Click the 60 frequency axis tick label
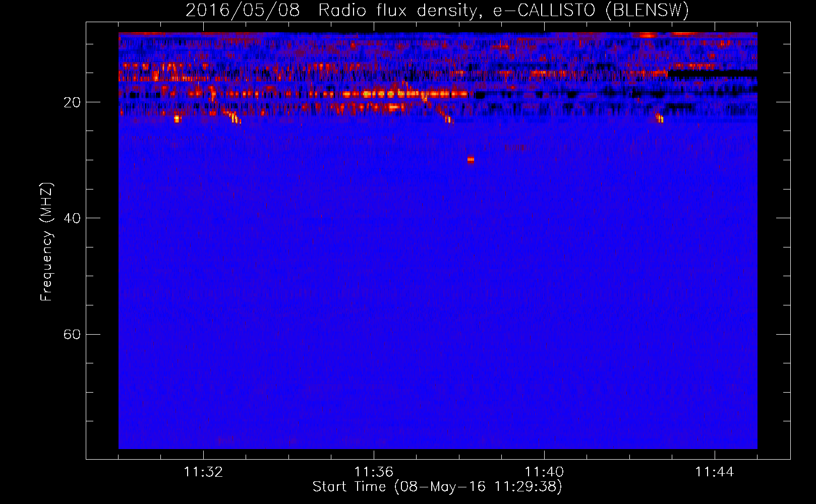Image resolution: width=816 pixels, height=504 pixels. pyautogui.click(x=72, y=335)
